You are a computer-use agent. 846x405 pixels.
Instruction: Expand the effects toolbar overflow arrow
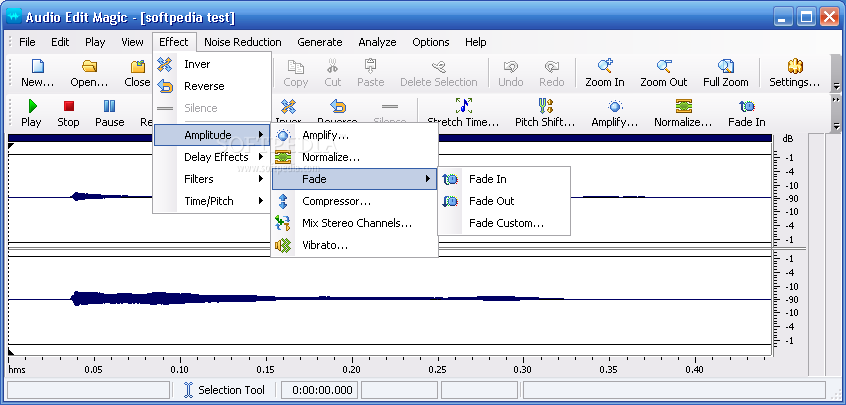(x=836, y=127)
